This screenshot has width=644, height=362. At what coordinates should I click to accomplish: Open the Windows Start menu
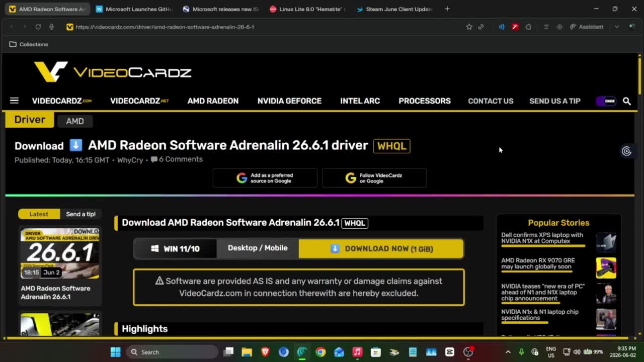[x=115, y=352]
